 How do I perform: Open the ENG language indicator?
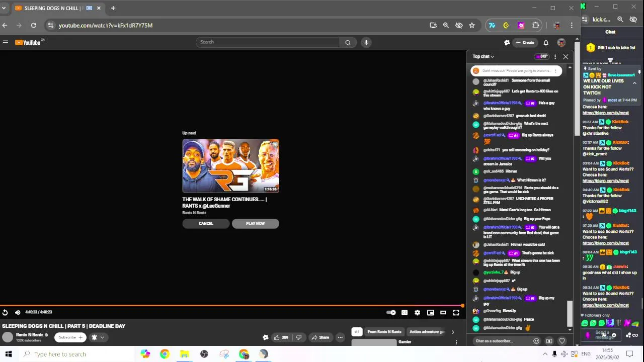point(586,354)
